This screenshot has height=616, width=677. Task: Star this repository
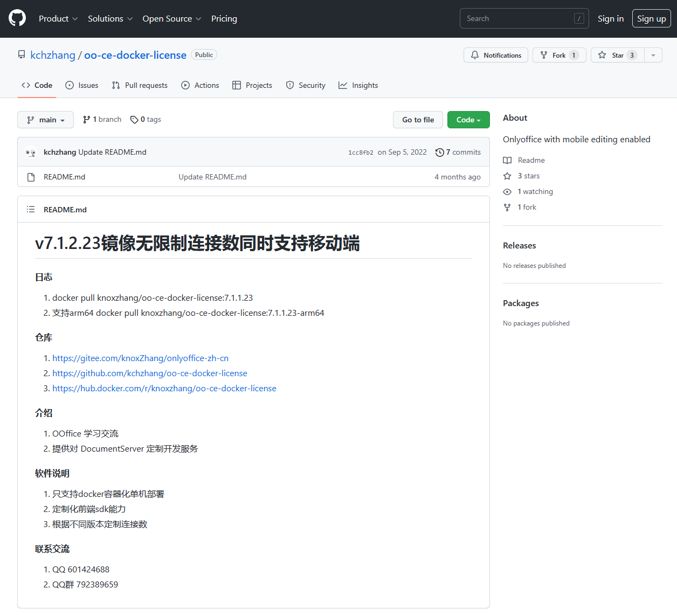[617, 56]
